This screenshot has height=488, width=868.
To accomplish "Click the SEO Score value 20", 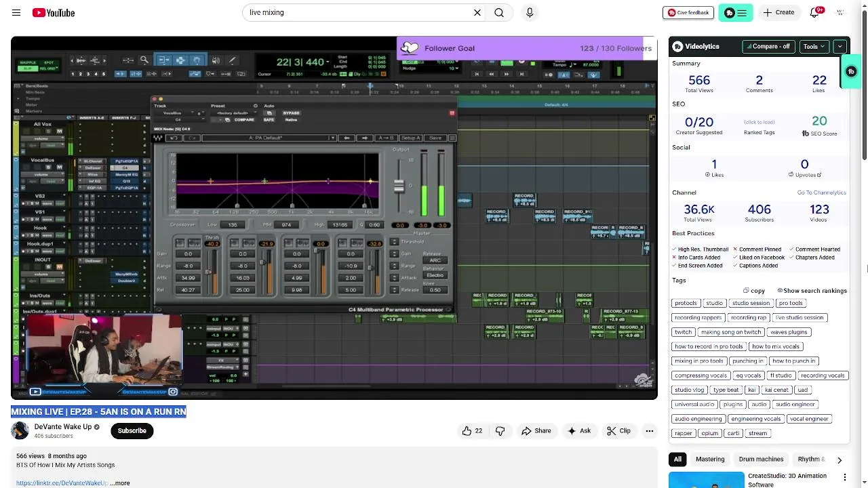I will point(819,121).
